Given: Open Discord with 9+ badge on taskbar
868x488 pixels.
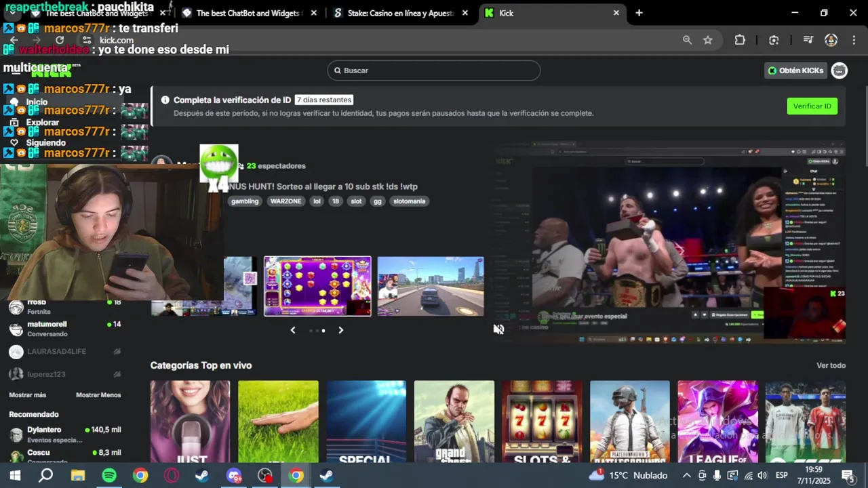Looking at the screenshot, I should (233, 476).
